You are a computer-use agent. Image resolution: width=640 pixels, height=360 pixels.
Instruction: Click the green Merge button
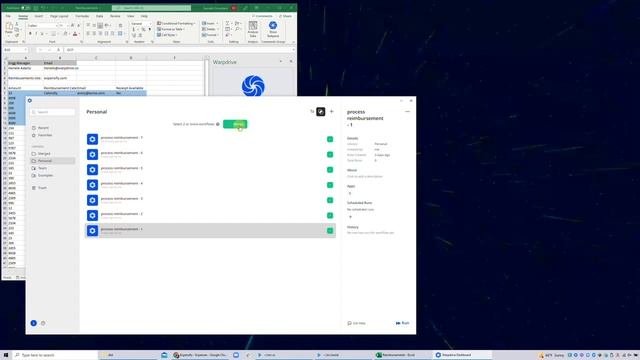(235, 124)
